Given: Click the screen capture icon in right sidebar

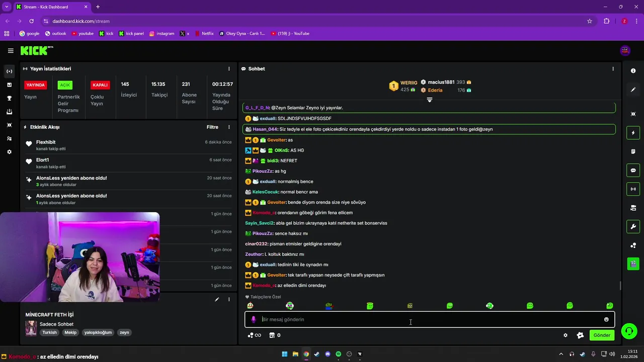Looking at the screenshot, I should (x=633, y=114).
